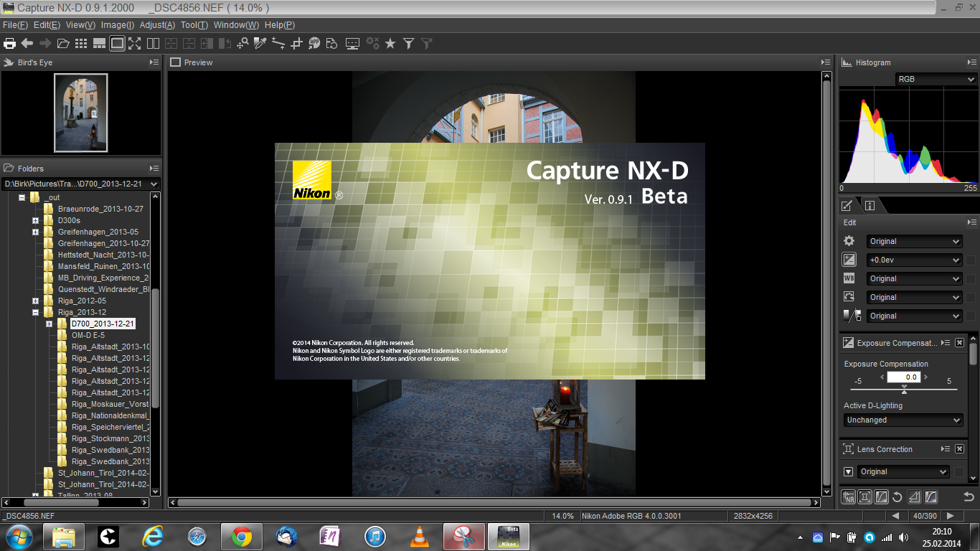This screenshot has height=551, width=980.
Task: Tick the checkbox in the tone icon row
Action: pos(971,316)
